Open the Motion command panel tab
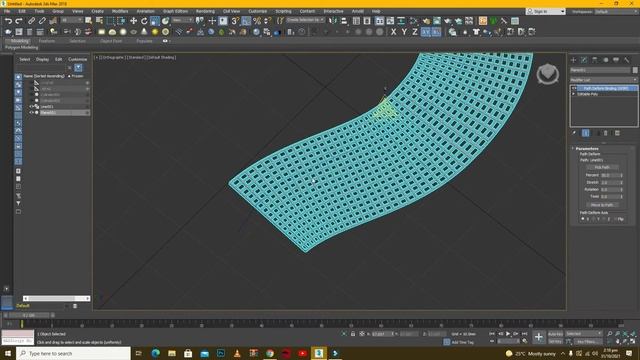Viewport: 640px width, 360px height. (605, 60)
